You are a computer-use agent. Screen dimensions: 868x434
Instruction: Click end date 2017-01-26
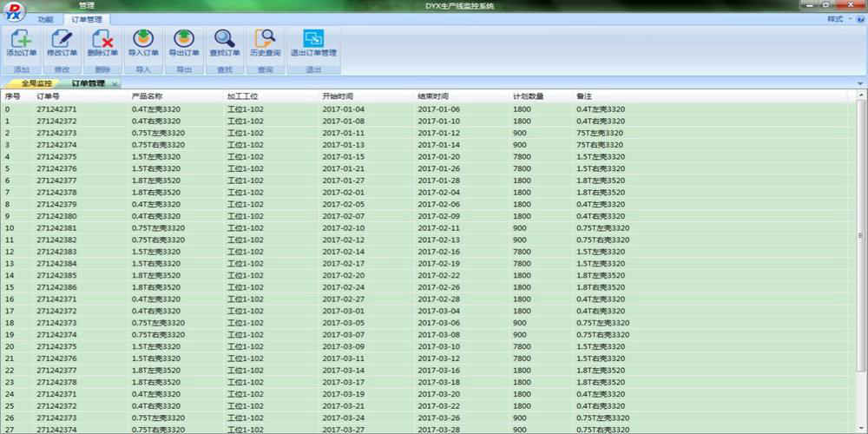tap(439, 169)
